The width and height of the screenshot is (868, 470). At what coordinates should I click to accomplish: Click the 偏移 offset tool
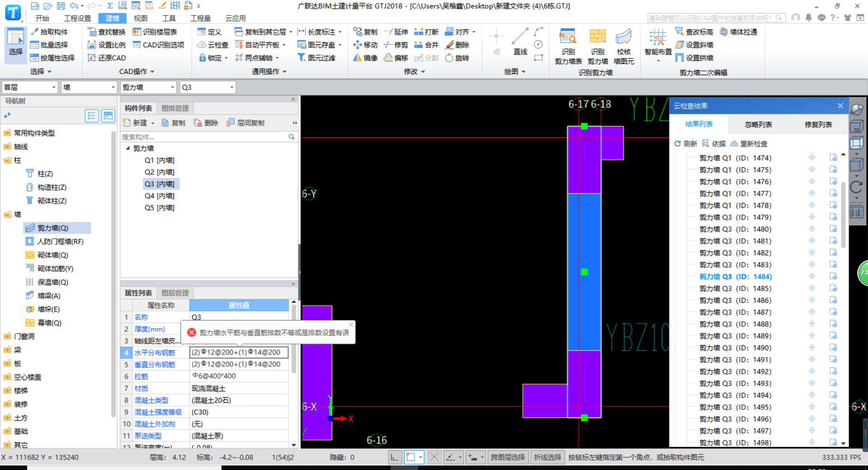click(396, 58)
